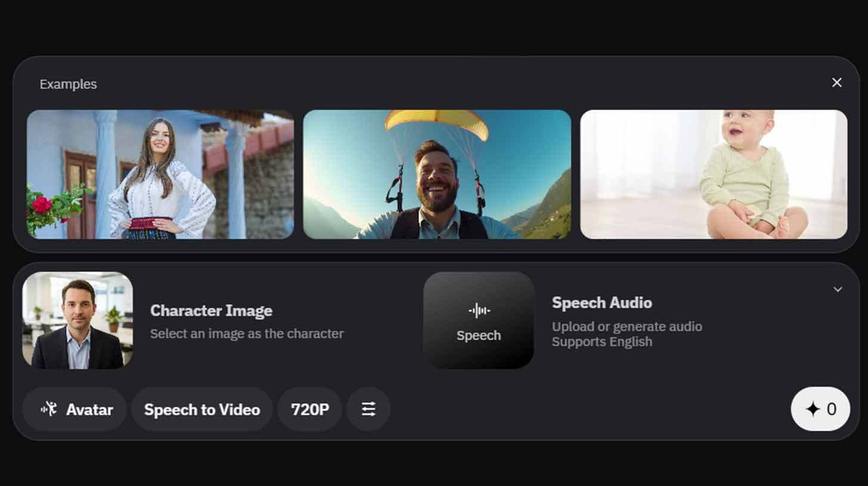Click the Character Image heading

[212, 310]
